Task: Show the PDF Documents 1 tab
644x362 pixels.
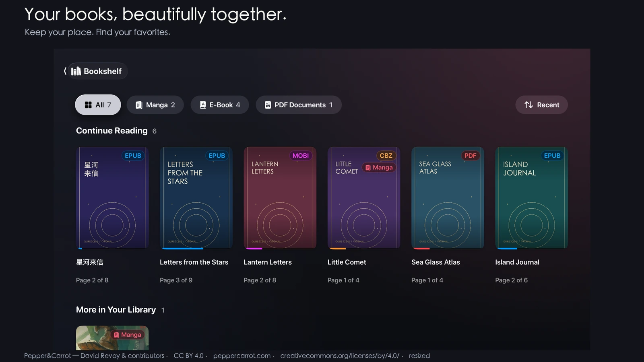Action: 299,105
